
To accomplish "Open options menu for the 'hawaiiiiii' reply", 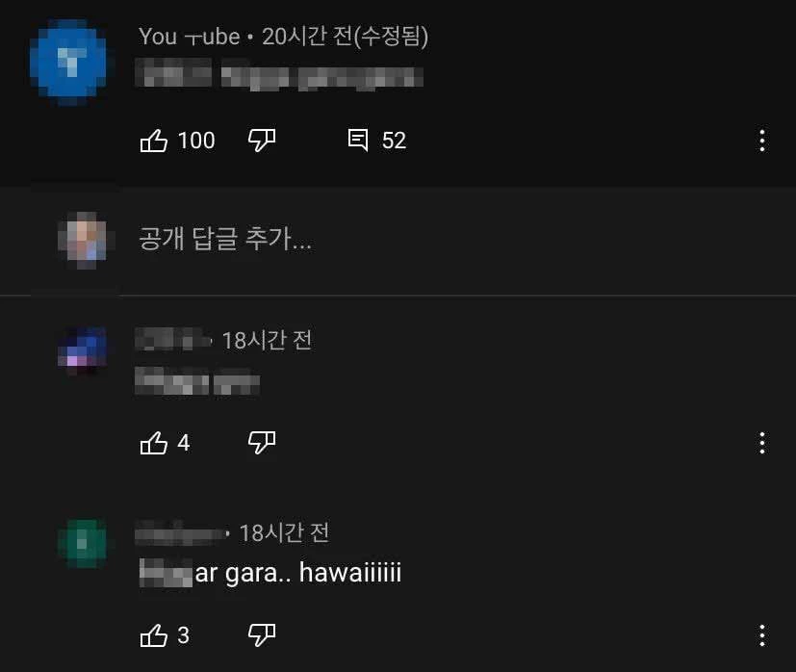I will (x=762, y=635).
